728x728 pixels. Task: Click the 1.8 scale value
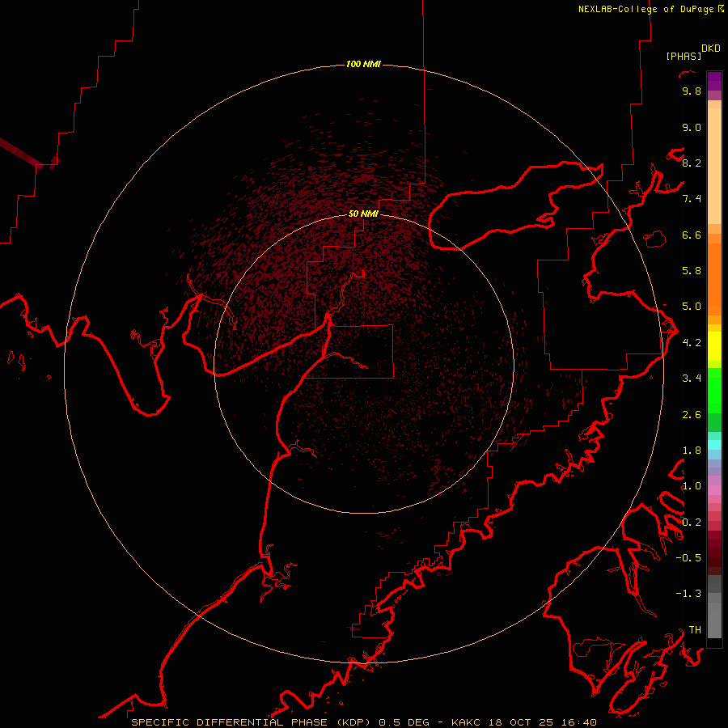[692, 451]
